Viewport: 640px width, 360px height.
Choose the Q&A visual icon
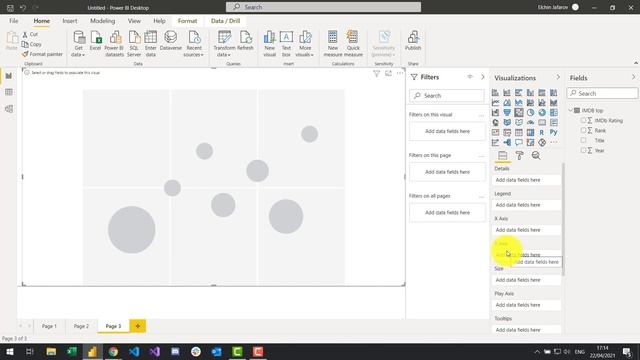pyautogui.click(x=519, y=142)
